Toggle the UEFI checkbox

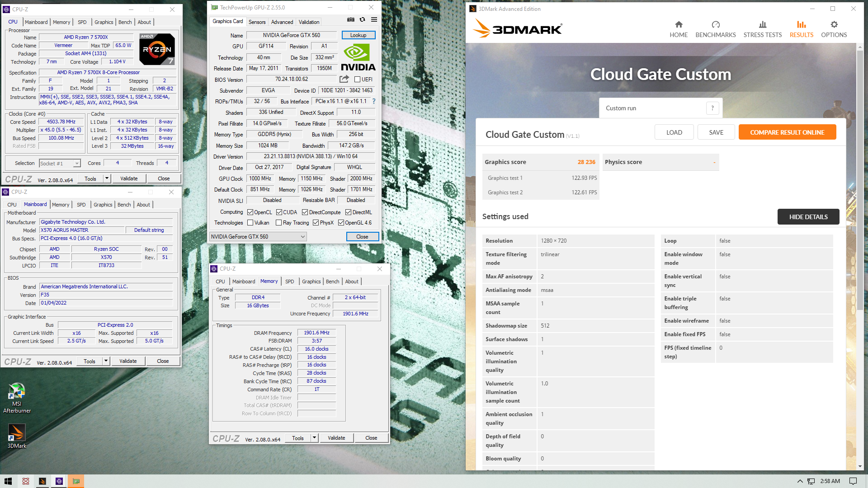click(x=357, y=80)
